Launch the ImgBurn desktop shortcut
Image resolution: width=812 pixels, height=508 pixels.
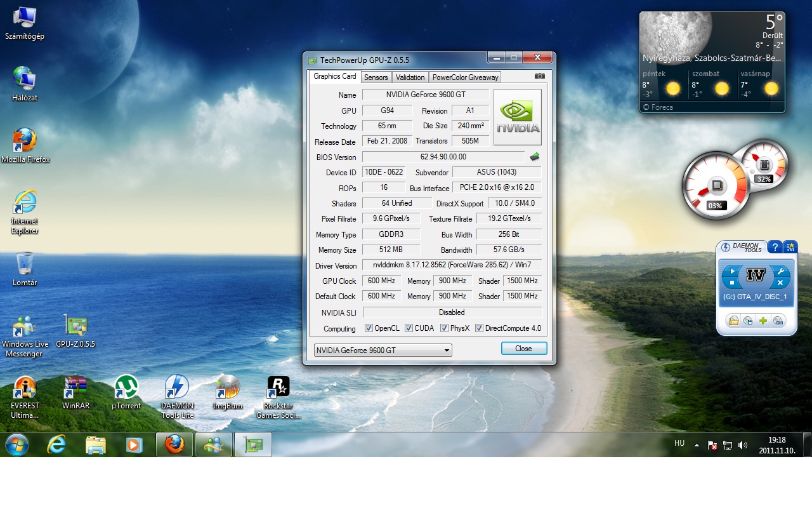pos(228,393)
